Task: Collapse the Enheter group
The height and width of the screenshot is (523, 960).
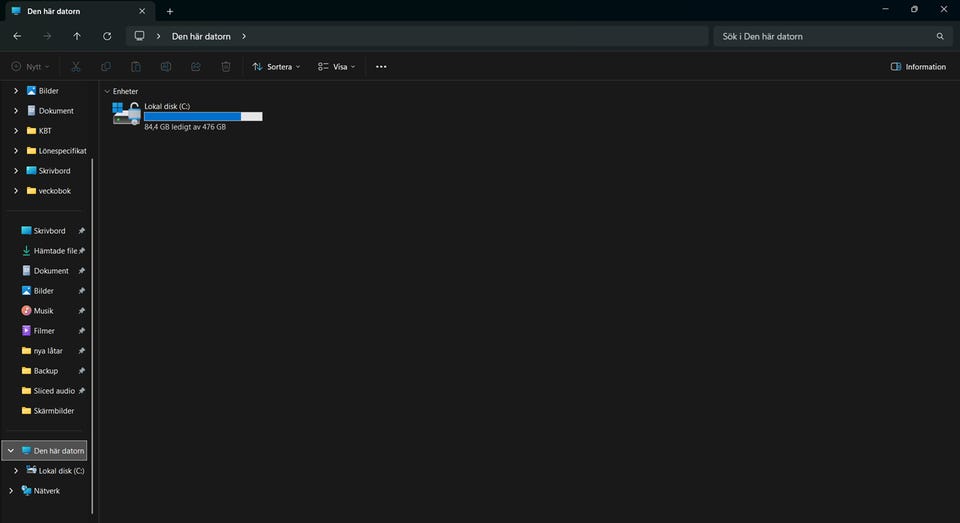Action: [x=107, y=91]
